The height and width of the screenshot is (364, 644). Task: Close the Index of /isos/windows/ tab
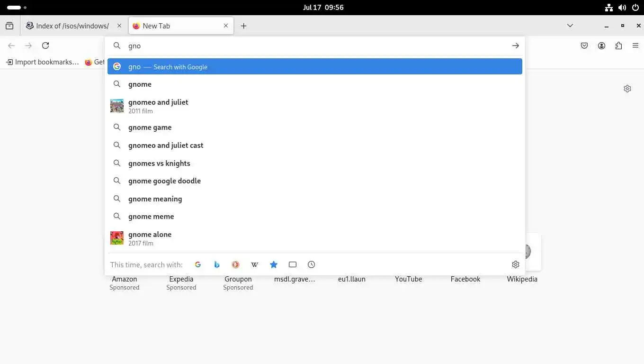(x=119, y=26)
